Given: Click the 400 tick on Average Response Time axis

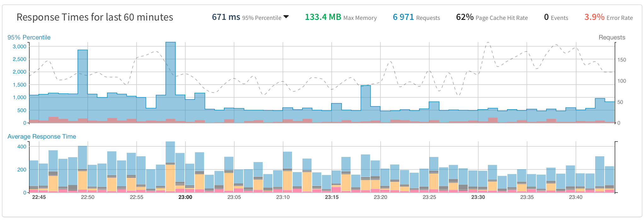Looking at the screenshot, I should pyautogui.click(x=22, y=146).
